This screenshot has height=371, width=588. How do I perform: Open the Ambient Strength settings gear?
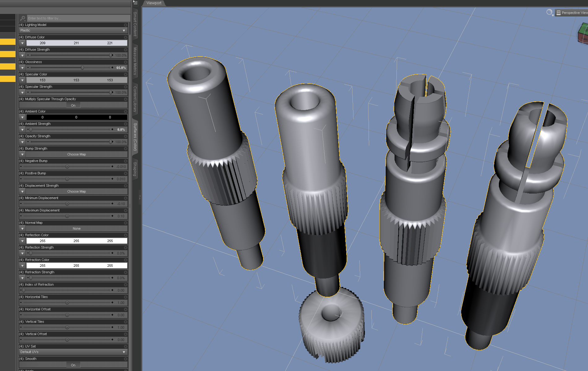pos(125,124)
